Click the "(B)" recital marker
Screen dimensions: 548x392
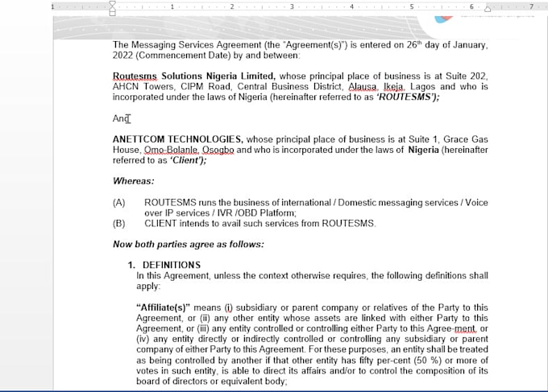(118, 224)
